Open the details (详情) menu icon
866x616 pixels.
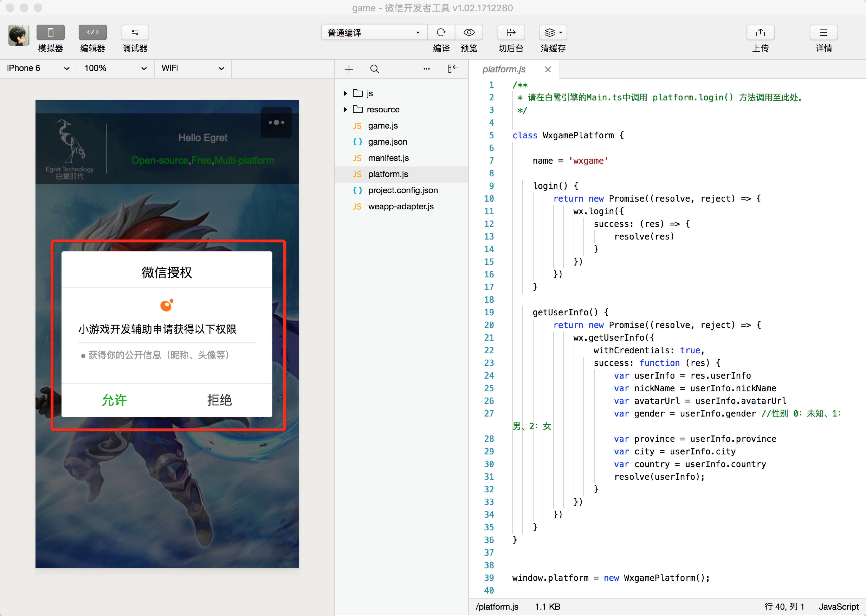point(823,33)
